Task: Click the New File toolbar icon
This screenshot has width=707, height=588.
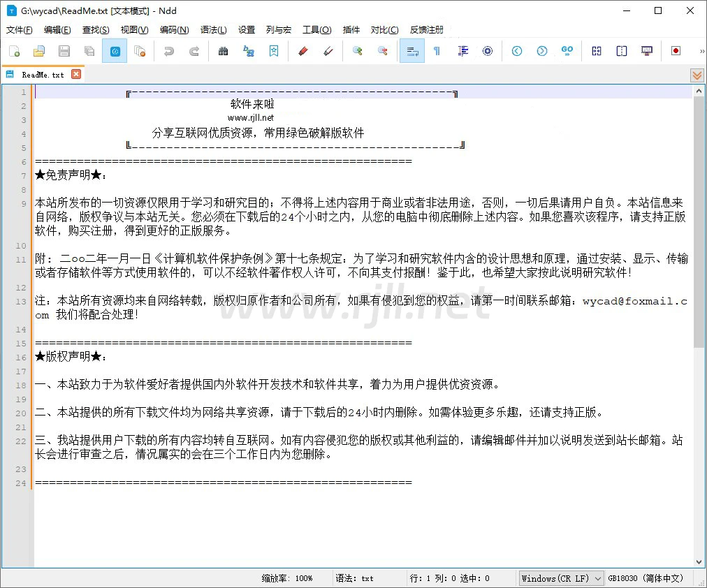Action: pos(14,51)
